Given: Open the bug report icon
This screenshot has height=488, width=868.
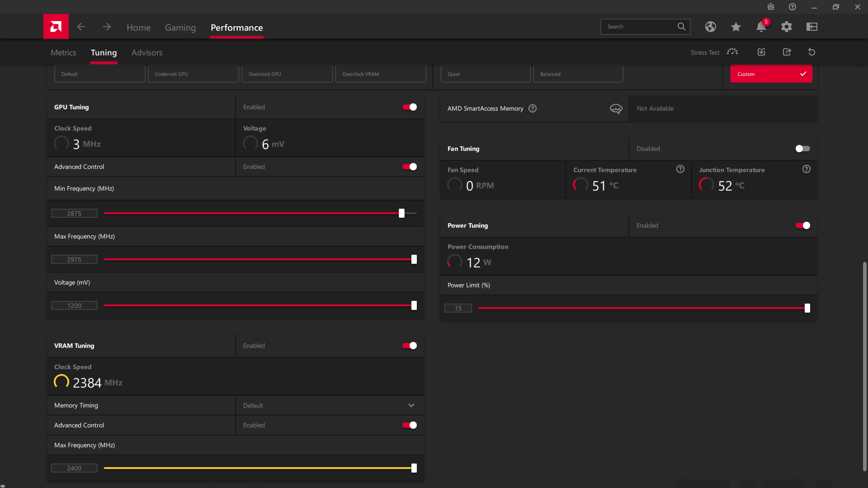Looking at the screenshot, I should 771,7.
